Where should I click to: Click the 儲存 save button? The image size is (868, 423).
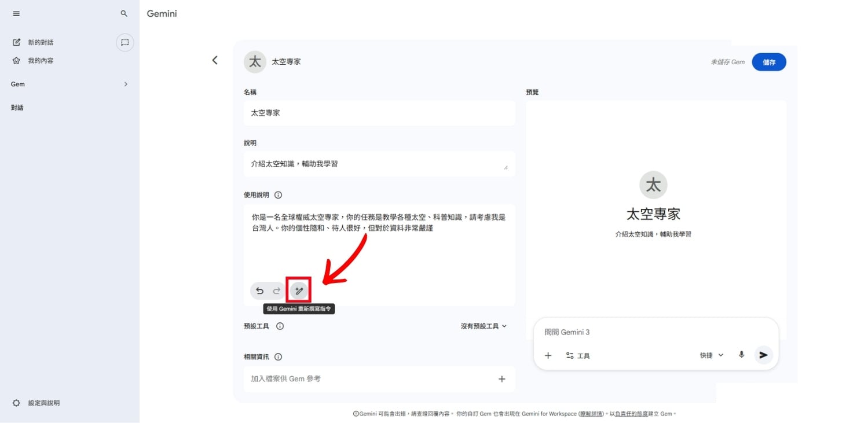point(769,62)
